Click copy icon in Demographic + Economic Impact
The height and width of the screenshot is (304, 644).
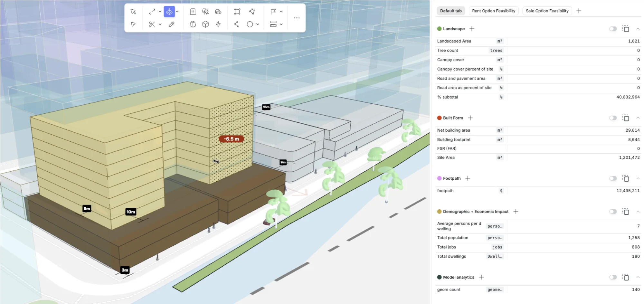point(626,212)
